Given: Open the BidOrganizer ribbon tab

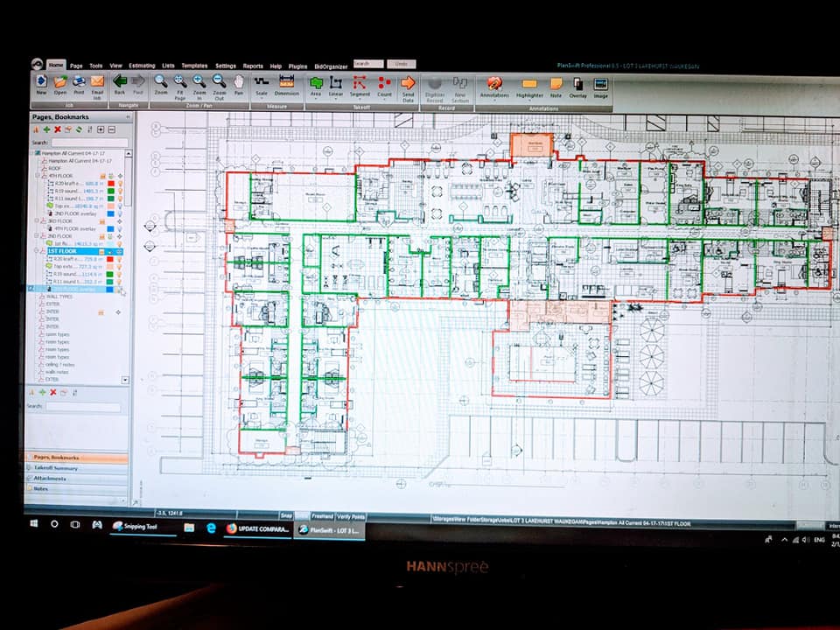Looking at the screenshot, I should 331,67.
